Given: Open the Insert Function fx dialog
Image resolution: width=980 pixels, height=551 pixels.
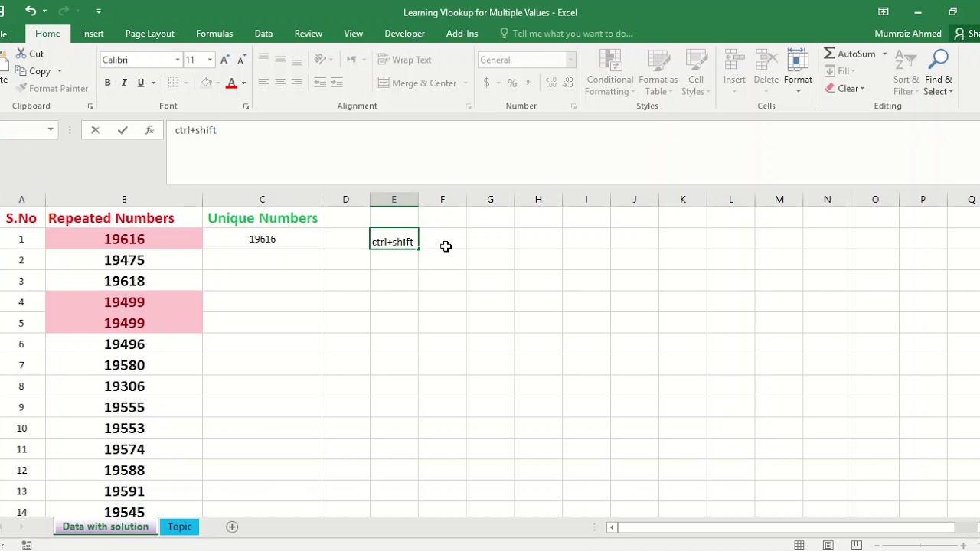Looking at the screenshot, I should (149, 130).
